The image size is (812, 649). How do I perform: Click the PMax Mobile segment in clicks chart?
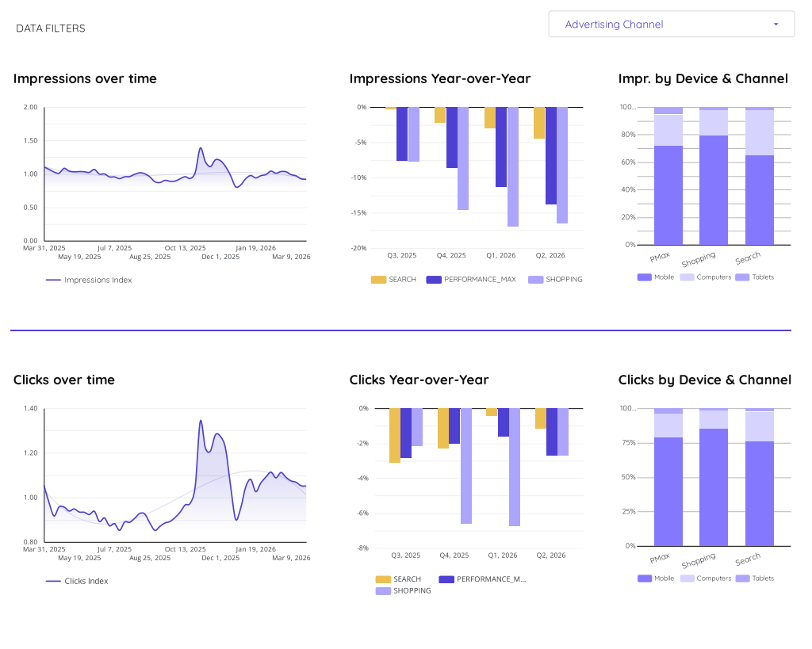point(668,491)
